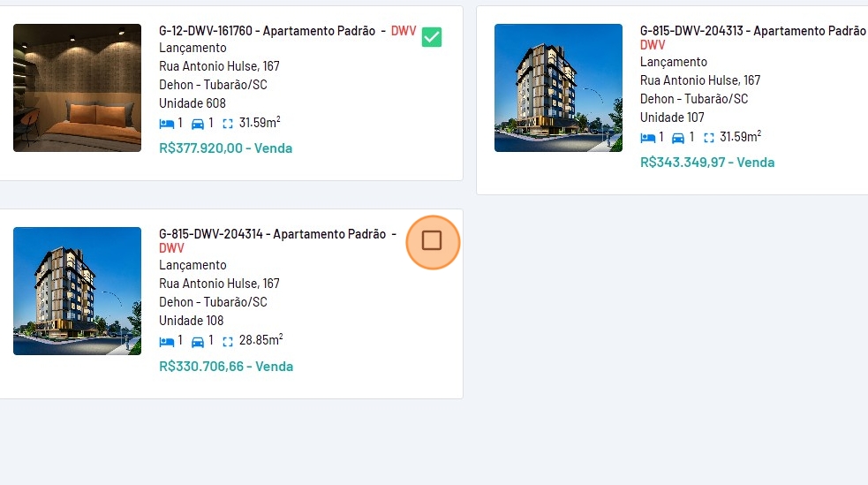
Task: Click the price R$343.349,97 - Venda
Action: point(706,163)
